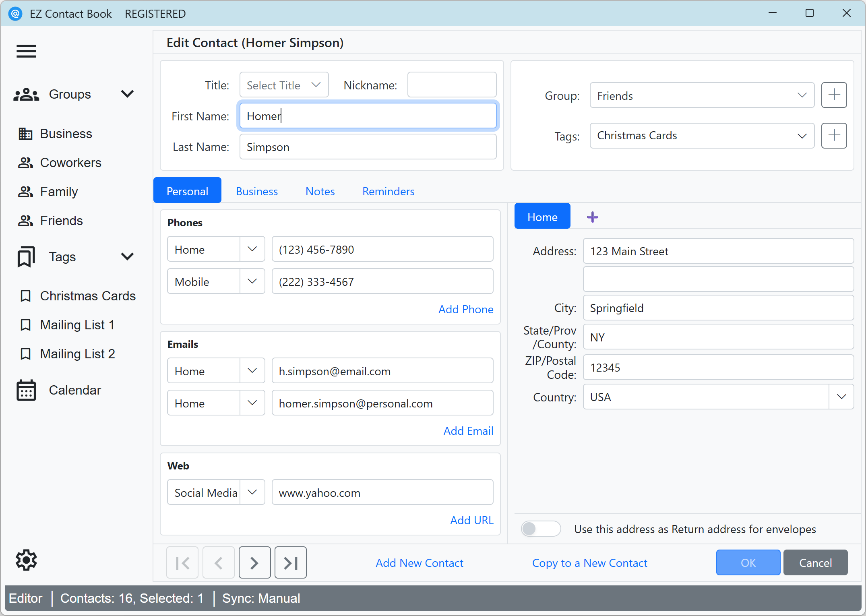
Task: Open the Select Title dropdown
Action: [x=284, y=85]
